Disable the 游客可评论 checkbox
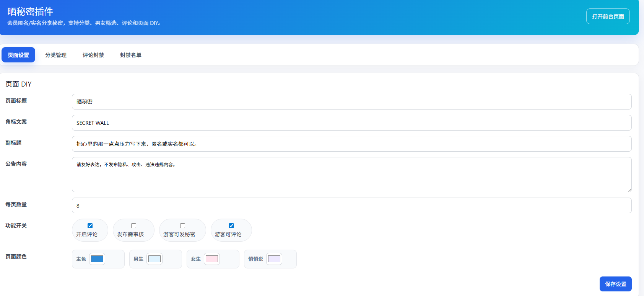Screen dimensions: 644x296 (231, 226)
